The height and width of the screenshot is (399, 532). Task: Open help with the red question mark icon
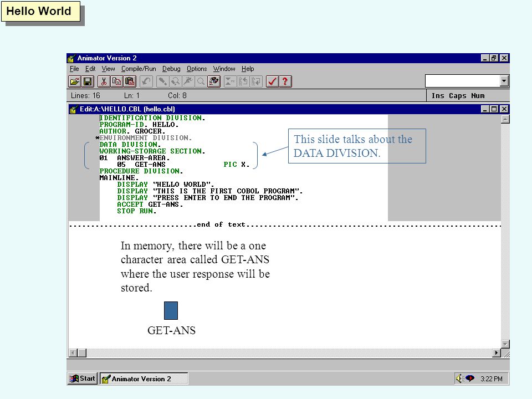(285, 81)
